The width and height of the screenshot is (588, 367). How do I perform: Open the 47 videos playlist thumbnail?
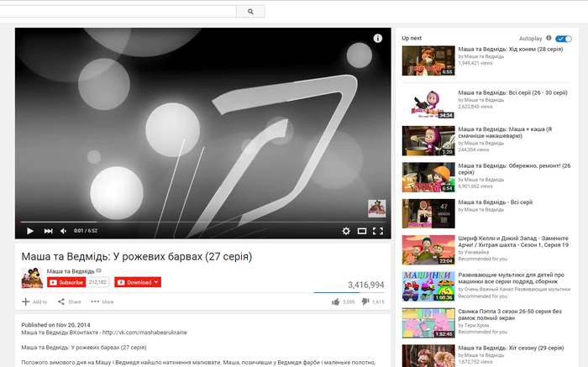click(x=428, y=213)
